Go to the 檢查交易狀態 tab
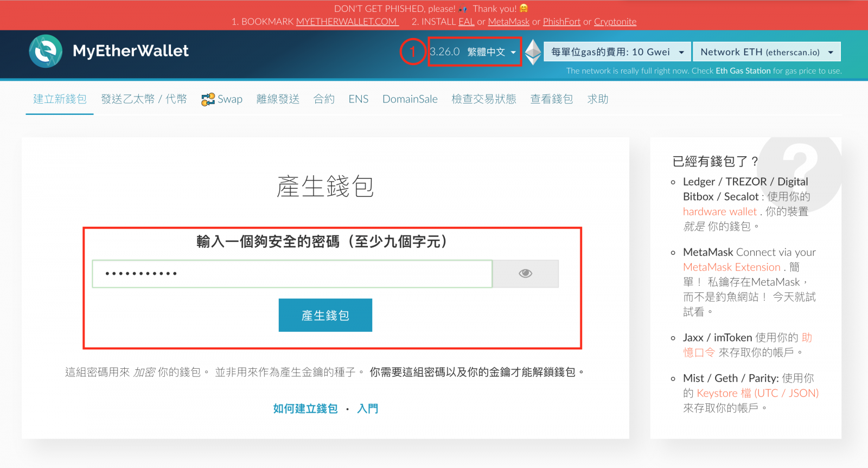This screenshot has height=468, width=868. click(x=484, y=99)
